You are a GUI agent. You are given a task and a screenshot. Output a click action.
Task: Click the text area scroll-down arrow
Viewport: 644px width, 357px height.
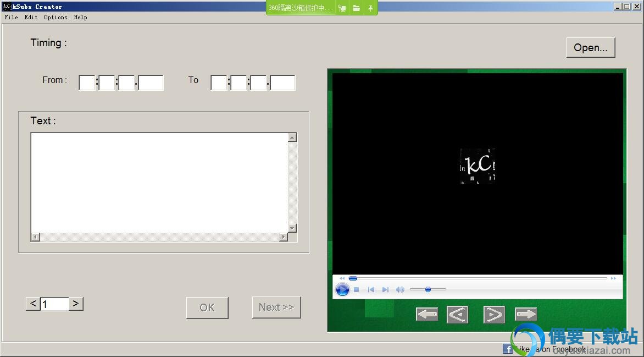tap(292, 228)
